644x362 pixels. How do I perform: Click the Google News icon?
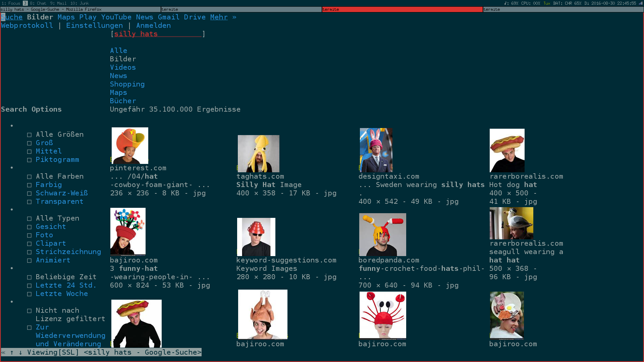(x=144, y=17)
